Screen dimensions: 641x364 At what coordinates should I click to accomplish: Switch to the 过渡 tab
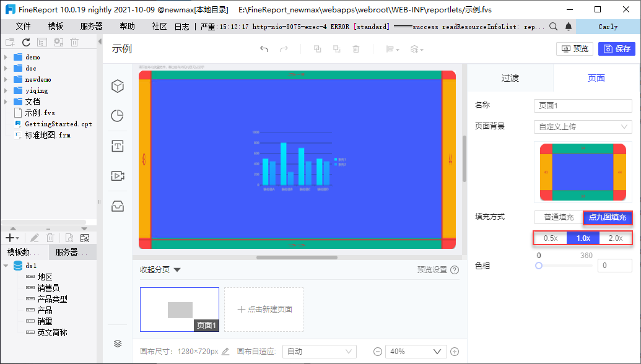(x=510, y=78)
